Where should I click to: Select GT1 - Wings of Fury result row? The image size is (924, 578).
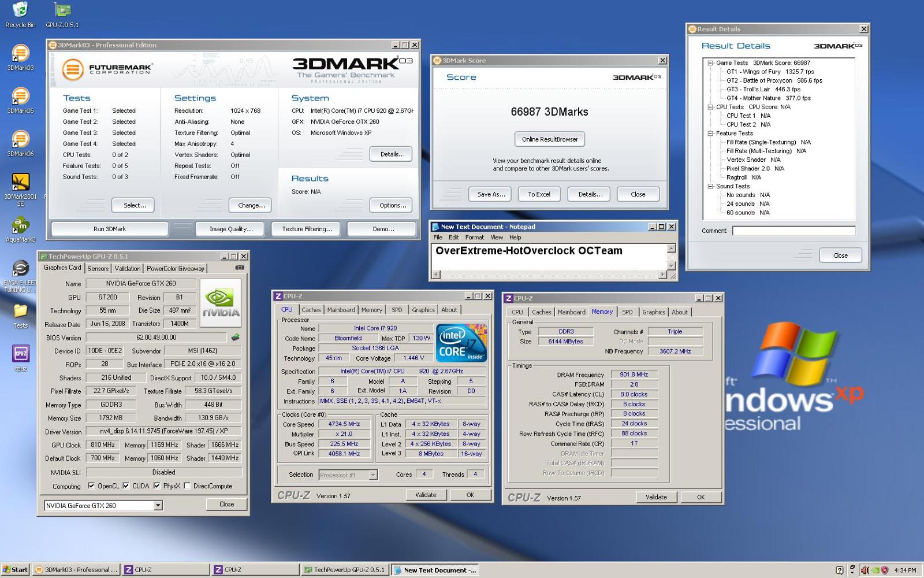coord(770,72)
